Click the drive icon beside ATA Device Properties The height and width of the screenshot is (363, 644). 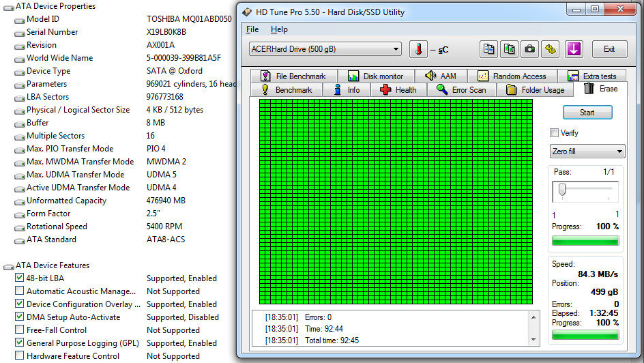[9, 7]
